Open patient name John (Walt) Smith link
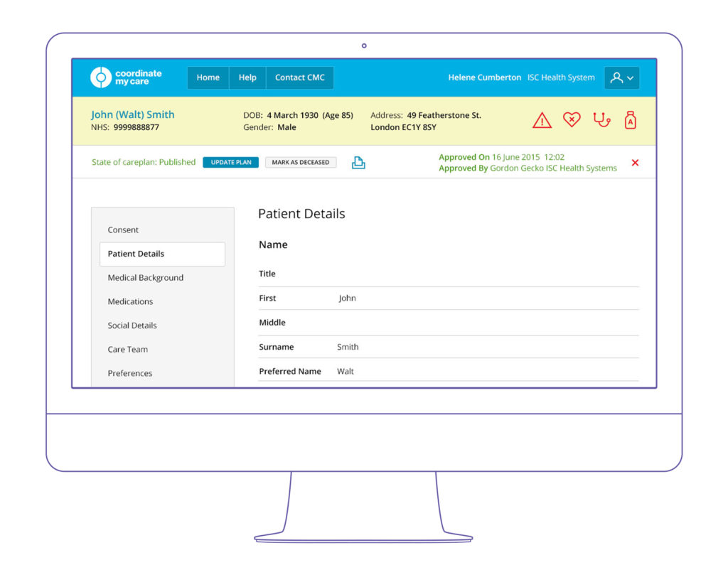The height and width of the screenshot is (565, 728). tap(132, 114)
